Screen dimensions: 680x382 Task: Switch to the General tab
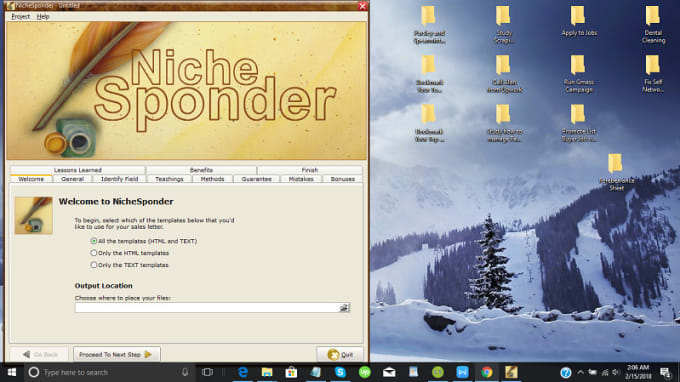72,179
